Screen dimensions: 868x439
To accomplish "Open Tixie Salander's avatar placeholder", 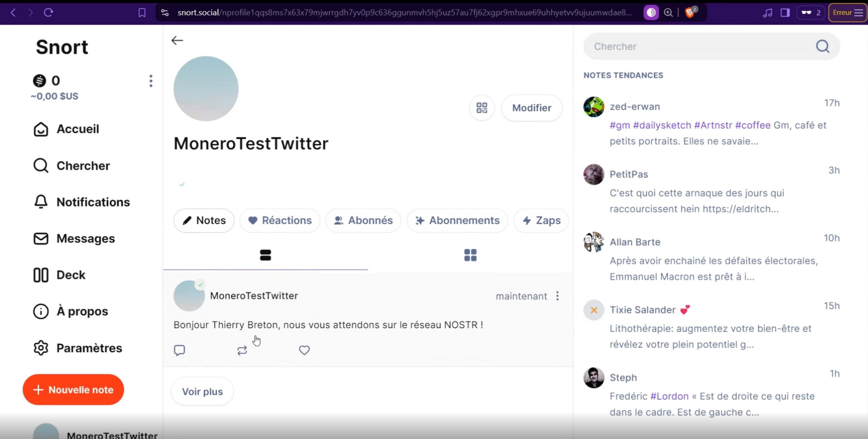I will pyautogui.click(x=594, y=310).
